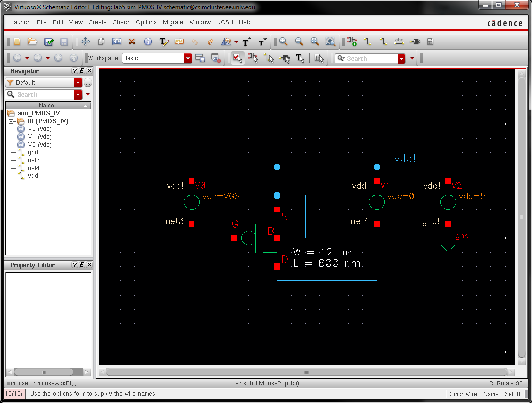Viewport: 532px width, 403px height.
Task: Select the Create Pin tool icon
Action: tap(415, 42)
